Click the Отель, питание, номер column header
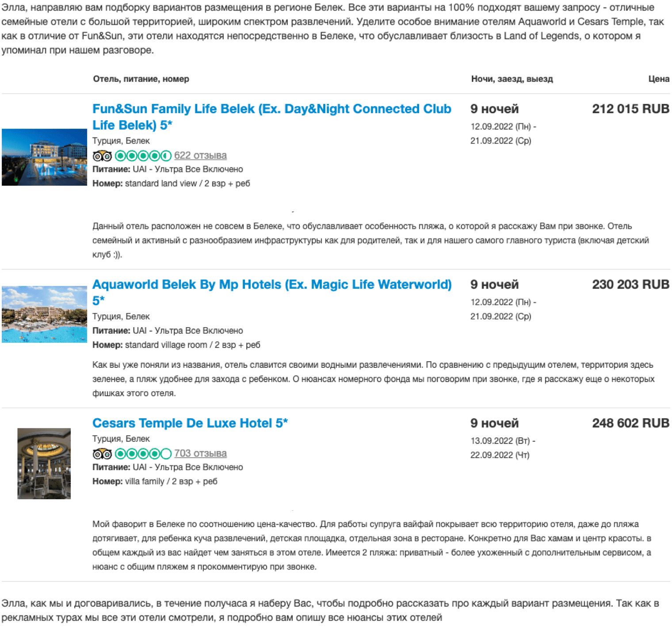672x627 pixels. (141, 79)
